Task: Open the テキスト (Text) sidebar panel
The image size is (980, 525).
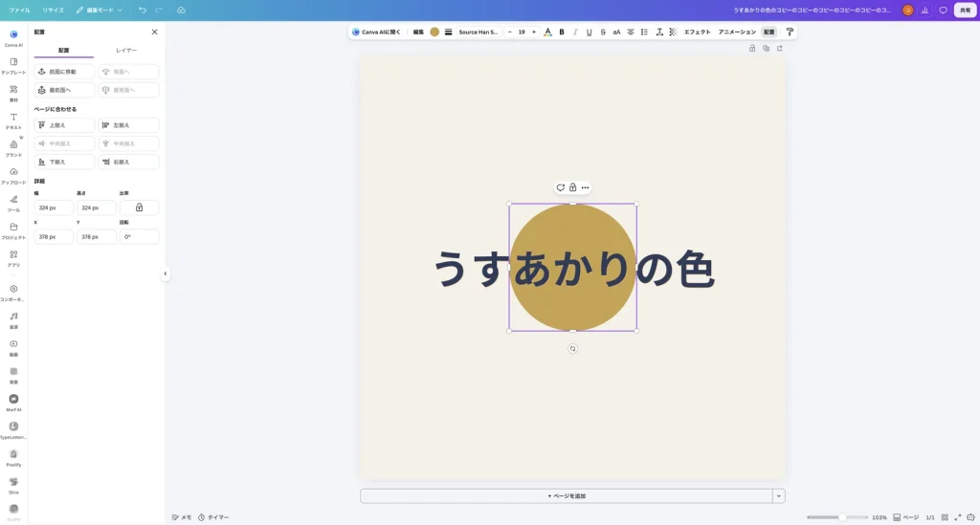Action: pyautogui.click(x=13, y=120)
